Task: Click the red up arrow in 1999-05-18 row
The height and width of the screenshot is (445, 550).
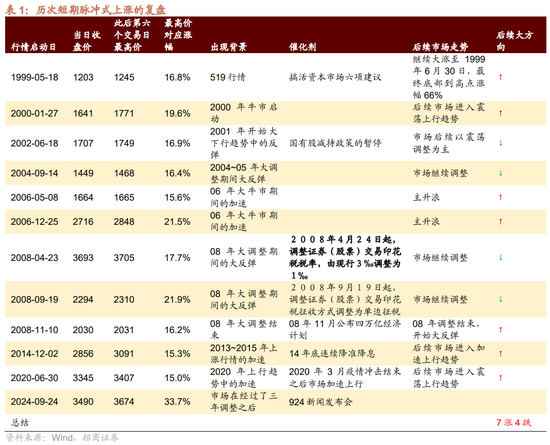Action: tap(501, 77)
